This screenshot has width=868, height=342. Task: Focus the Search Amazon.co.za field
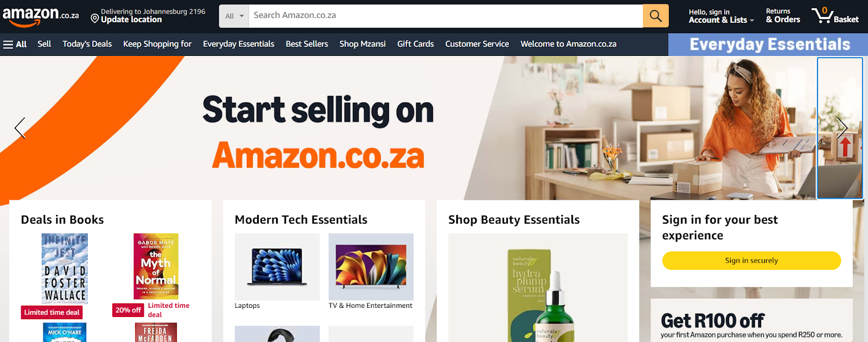coord(445,16)
